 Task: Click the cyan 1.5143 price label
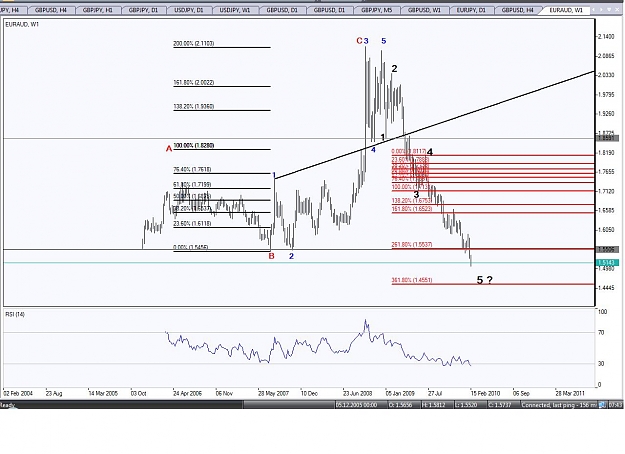[x=607, y=263]
